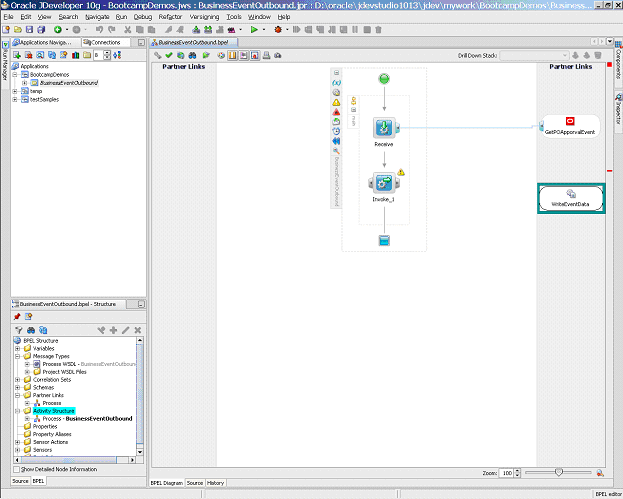Image resolution: width=623 pixels, height=499 pixels.
Task: Open the Drill Down Stack dropdown
Action: (534, 55)
